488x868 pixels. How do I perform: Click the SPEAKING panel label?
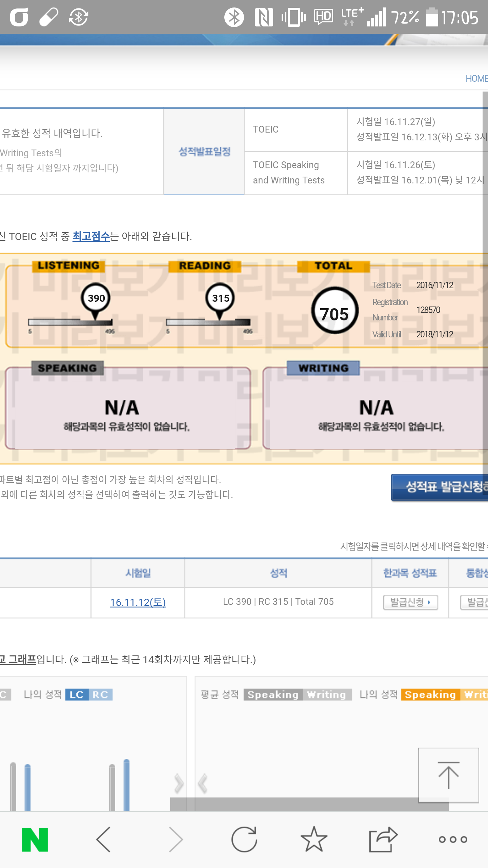(x=67, y=368)
